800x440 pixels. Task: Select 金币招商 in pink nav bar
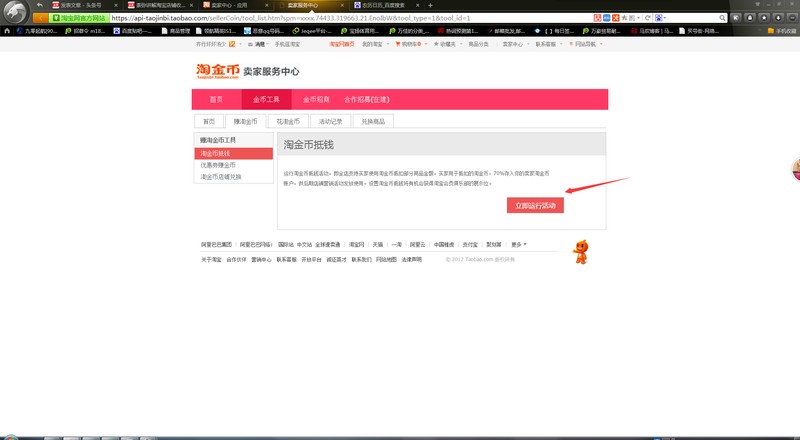316,100
